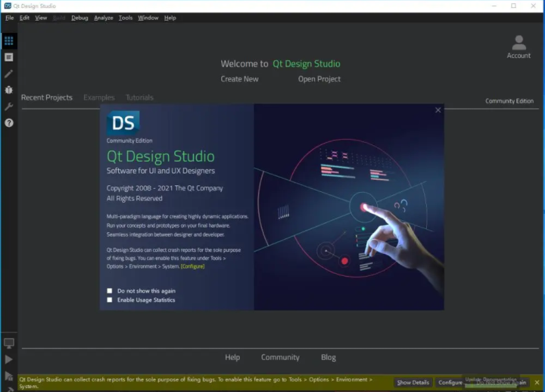Open the Analyze menu
This screenshot has height=392, width=545.
tap(104, 18)
